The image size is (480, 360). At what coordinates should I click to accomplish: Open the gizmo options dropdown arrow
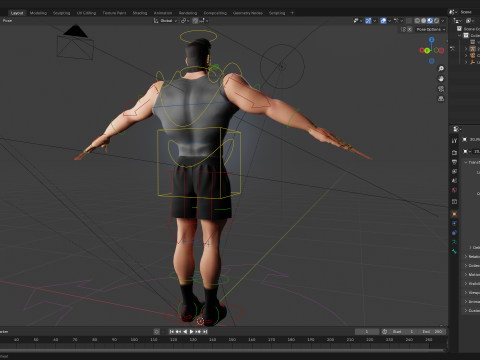374,21
